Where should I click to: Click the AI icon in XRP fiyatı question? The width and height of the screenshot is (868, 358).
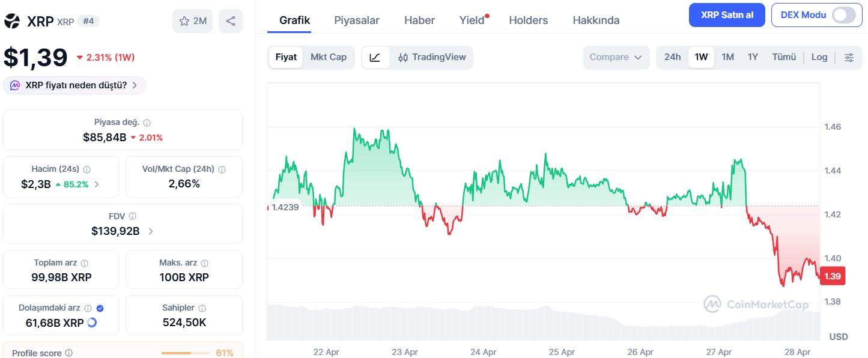(x=15, y=85)
